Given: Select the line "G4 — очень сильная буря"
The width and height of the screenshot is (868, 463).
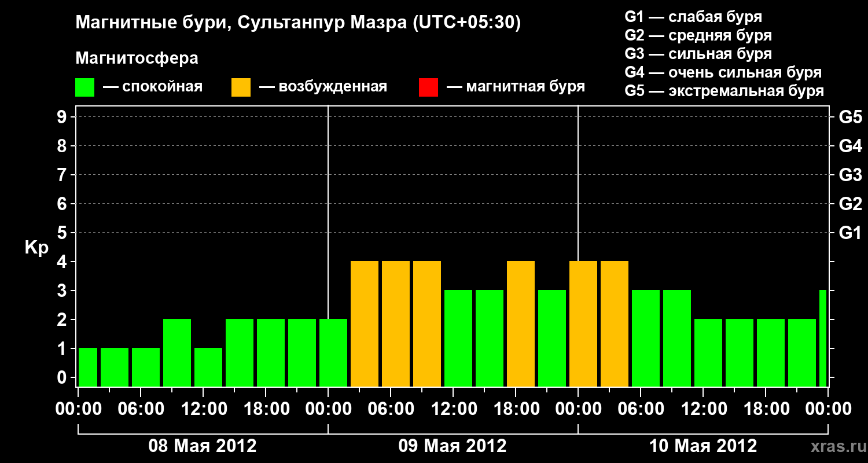Looking at the screenshot, I should tap(723, 72).
